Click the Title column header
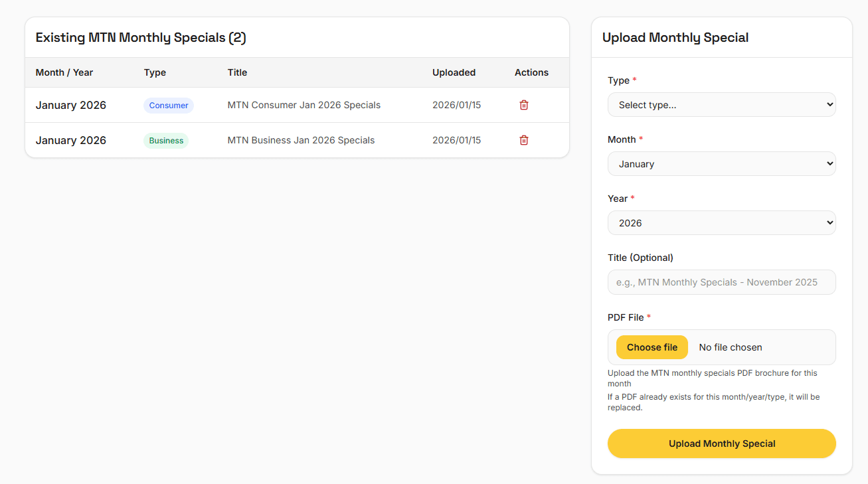 click(x=237, y=72)
